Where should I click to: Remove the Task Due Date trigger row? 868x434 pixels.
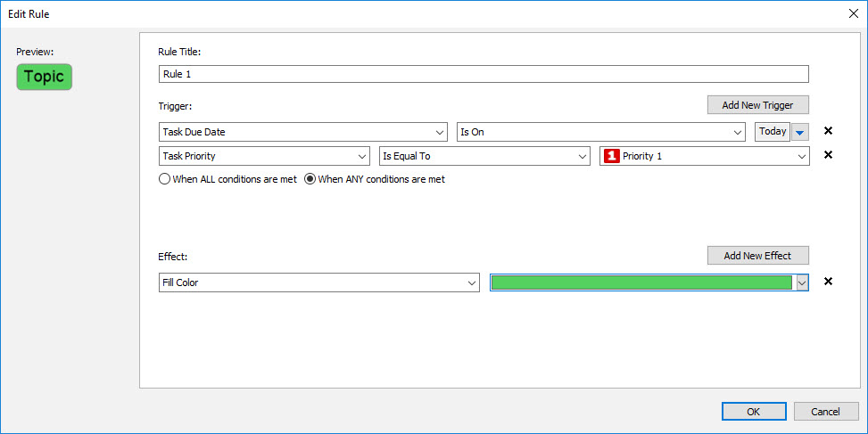pos(828,131)
